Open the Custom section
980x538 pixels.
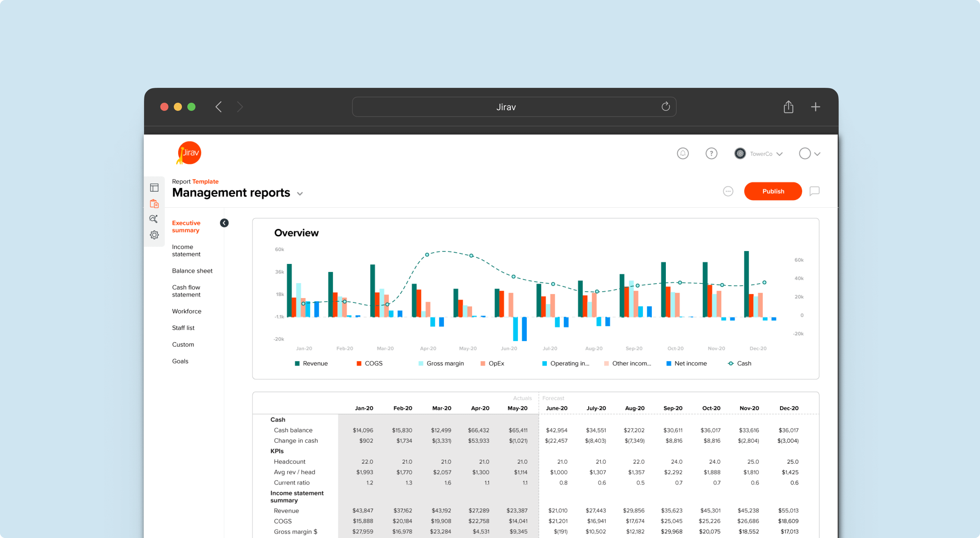[183, 344]
